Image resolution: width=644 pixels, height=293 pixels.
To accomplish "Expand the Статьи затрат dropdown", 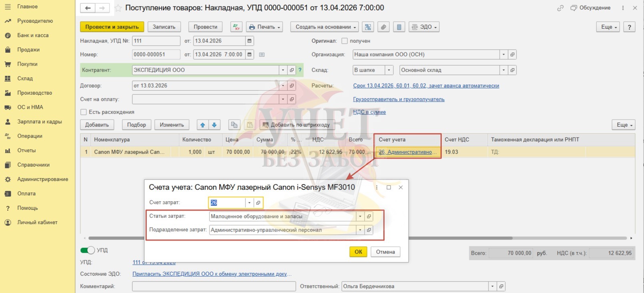I will coord(360,216).
